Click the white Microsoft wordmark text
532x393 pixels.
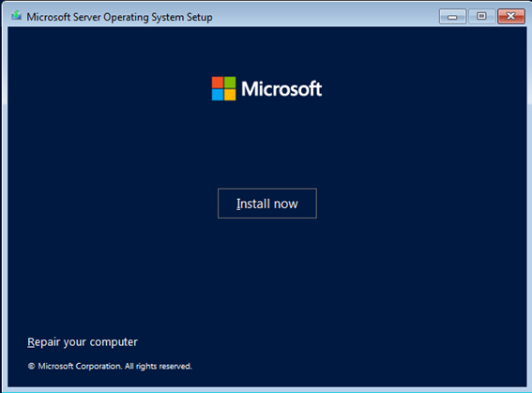coord(281,89)
